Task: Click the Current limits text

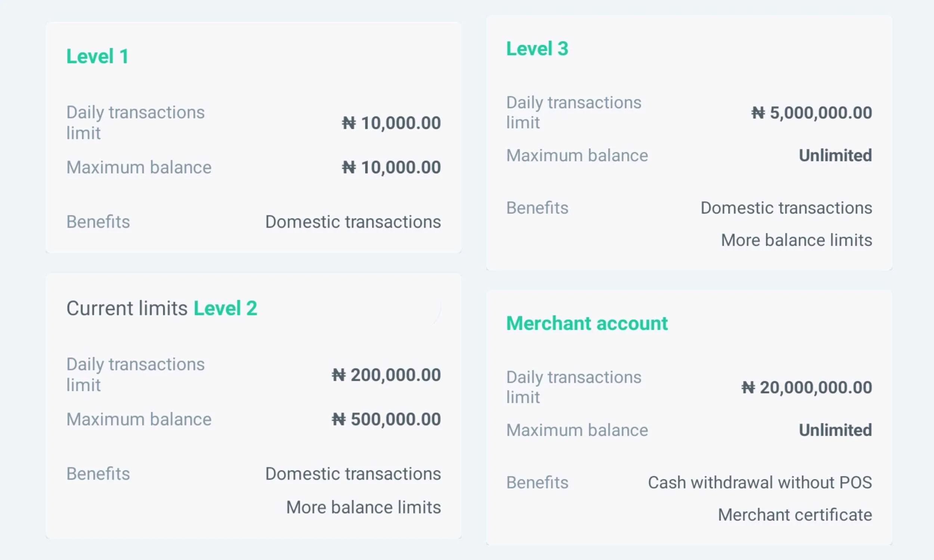Action: coord(127,308)
